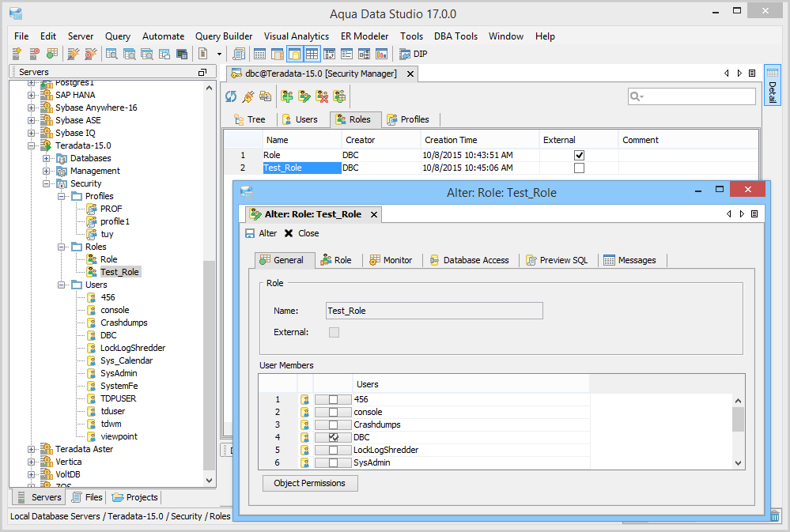The image size is (790, 532).
Task: Click the role properties icon after Drop Role
Action: [339, 96]
